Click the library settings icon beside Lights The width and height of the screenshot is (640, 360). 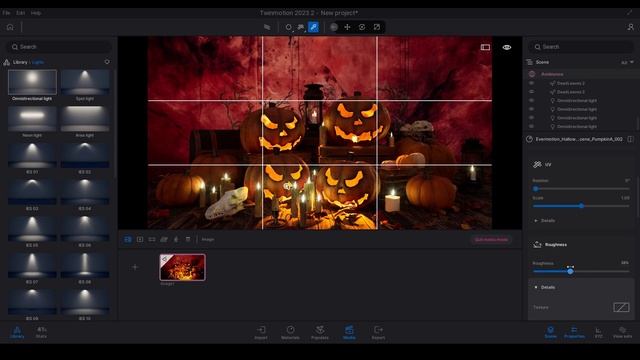pyautogui.click(x=107, y=62)
